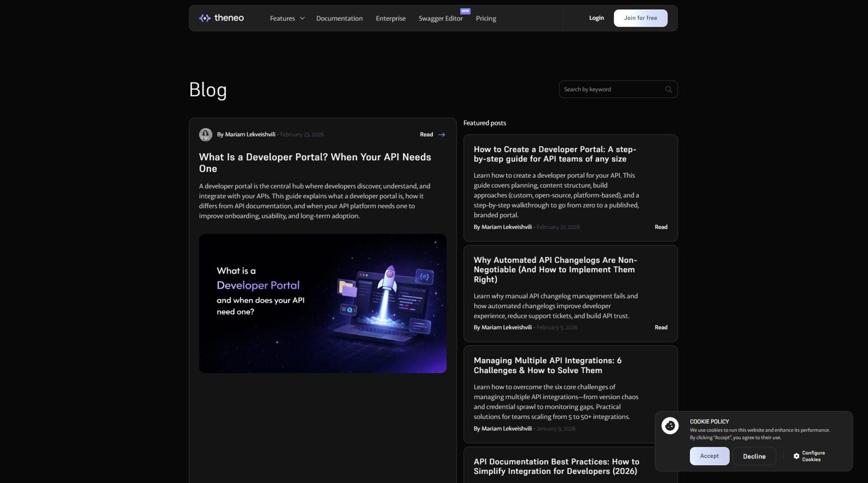Click the search magnifier icon

click(x=669, y=90)
